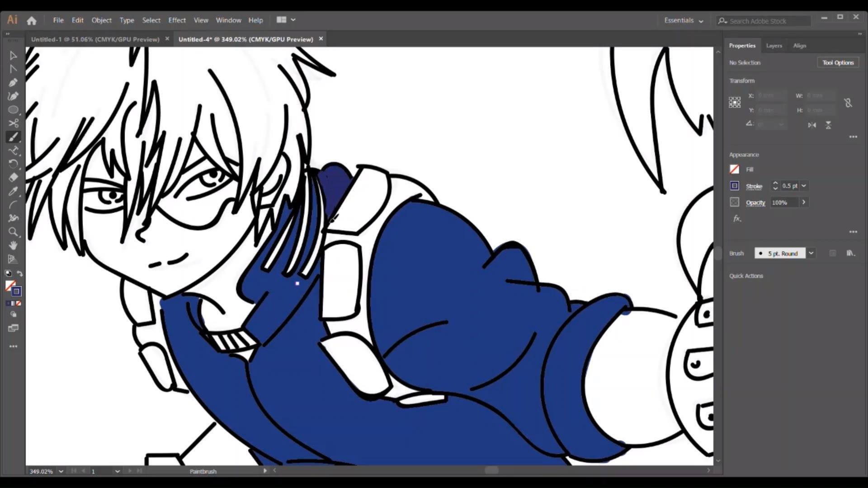Open the Type menu
868x488 pixels.
point(127,20)
